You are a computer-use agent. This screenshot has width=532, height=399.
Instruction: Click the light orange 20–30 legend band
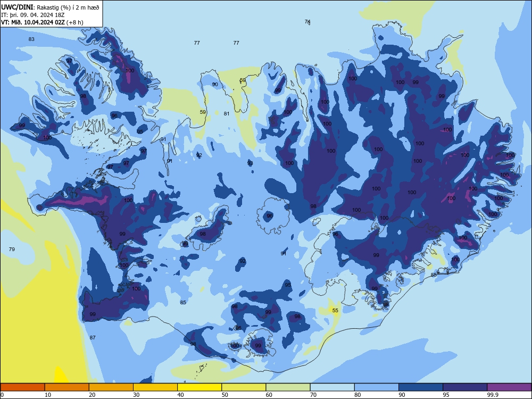[111, 387]
